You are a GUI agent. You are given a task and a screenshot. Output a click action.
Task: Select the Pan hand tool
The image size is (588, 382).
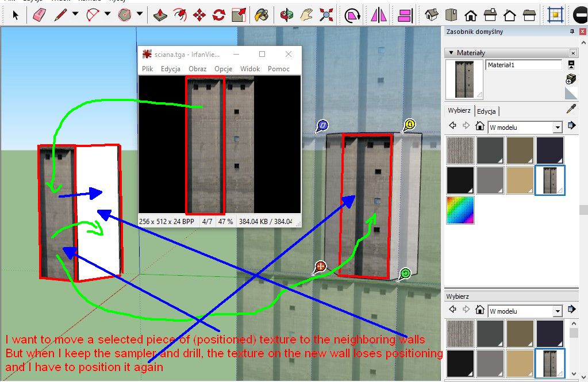coord(306,15)
